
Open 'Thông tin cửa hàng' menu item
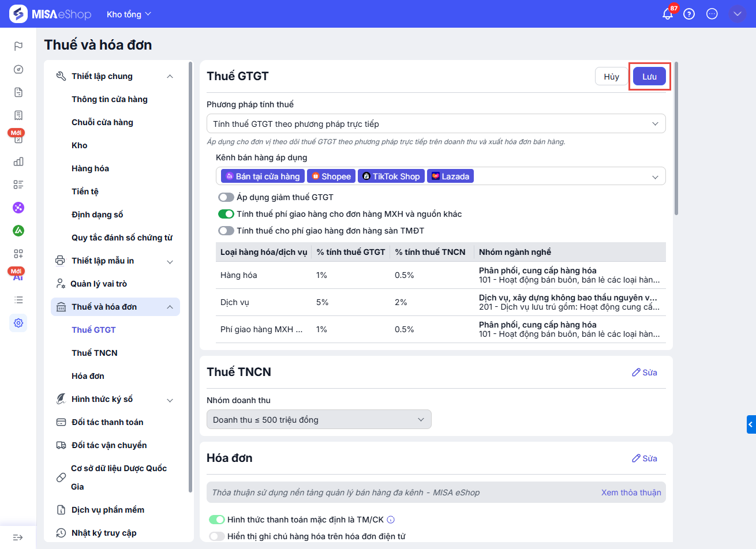click(x=110, y=99)
